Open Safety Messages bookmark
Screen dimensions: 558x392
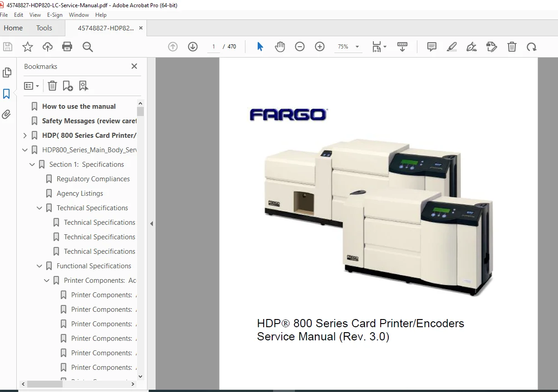89,121
